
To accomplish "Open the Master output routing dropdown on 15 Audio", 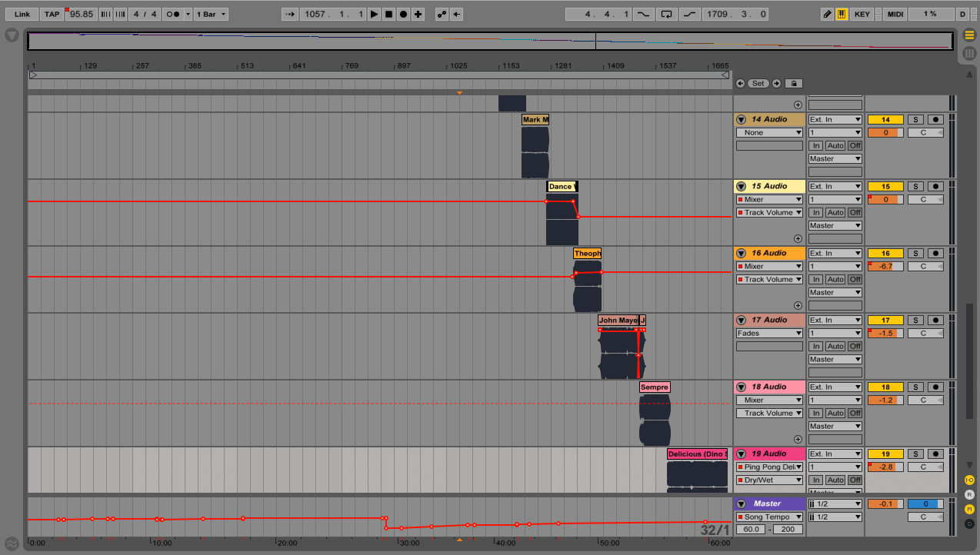I will coord(835,225).
